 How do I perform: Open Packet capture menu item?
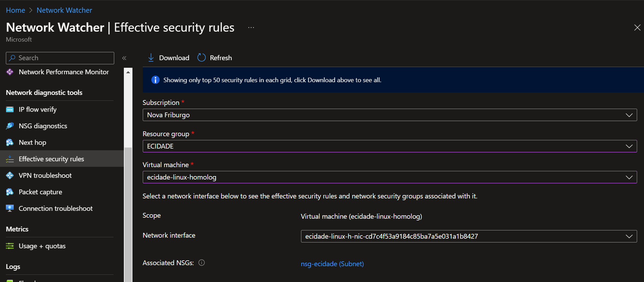pyautogui.click(x=62, y=192)
